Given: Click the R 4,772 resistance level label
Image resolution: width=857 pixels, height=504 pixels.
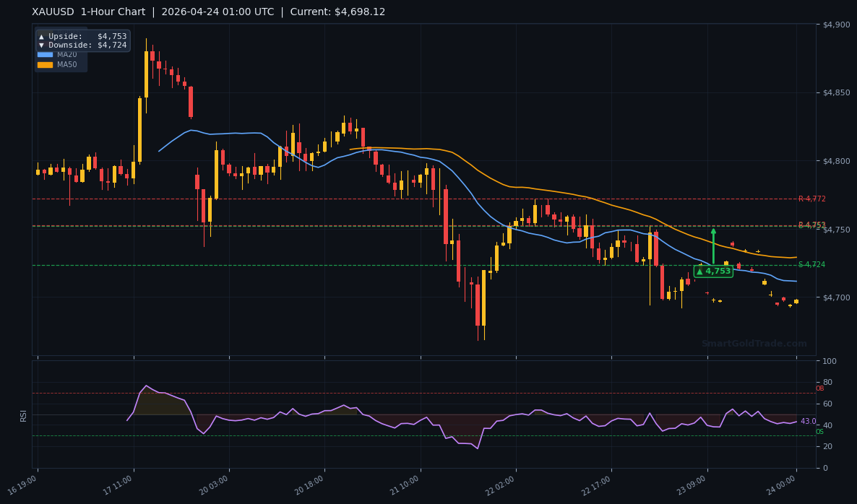Looking at the screenshot, I should click(x=814, y=198).
